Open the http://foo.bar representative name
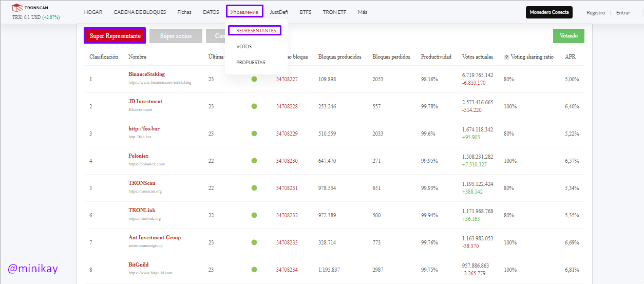644x284 pixels. (x=144, y=129)
